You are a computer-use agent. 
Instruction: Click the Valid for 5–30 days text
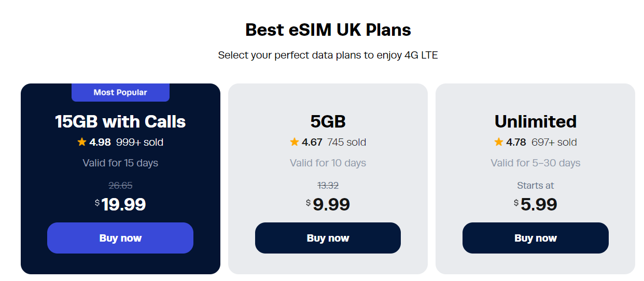click(535, 163)
